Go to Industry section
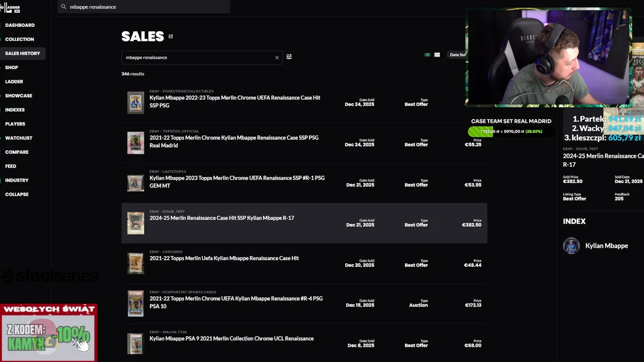The image size is (644, 362). [x=17, y=180]
